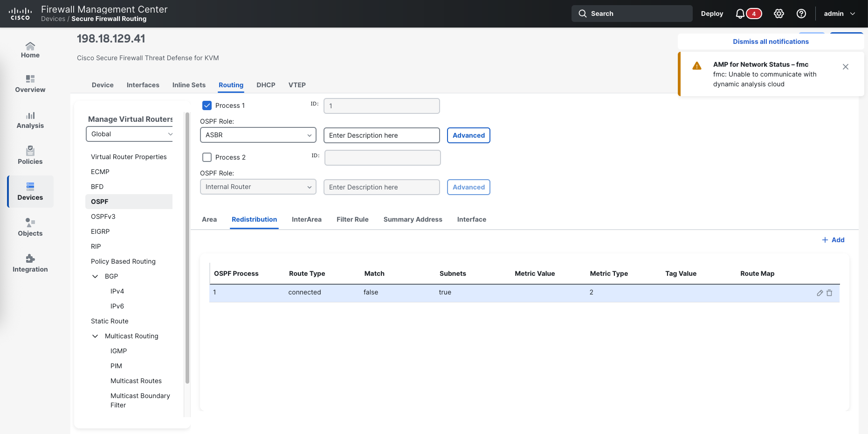Viewport: 868px width, 434px height.
Task: Uncheck the Process 1 checkbox
Action: coord(207,105)
